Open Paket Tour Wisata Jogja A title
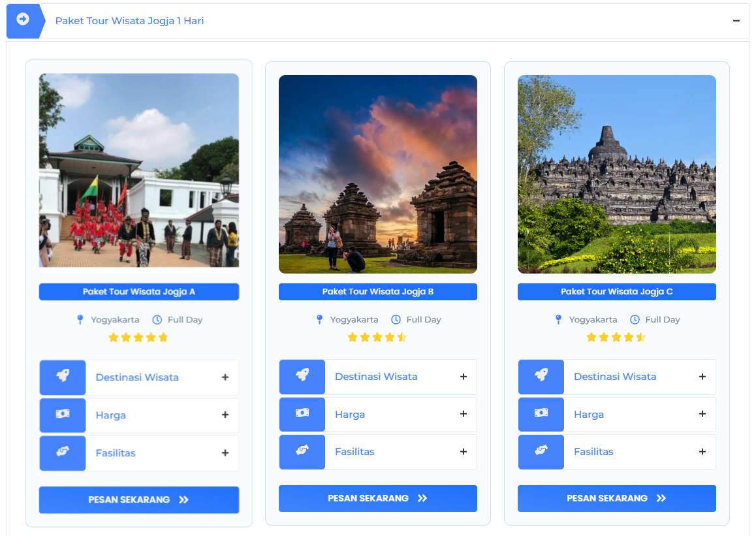The image size is (756, 536). [139, 292]
